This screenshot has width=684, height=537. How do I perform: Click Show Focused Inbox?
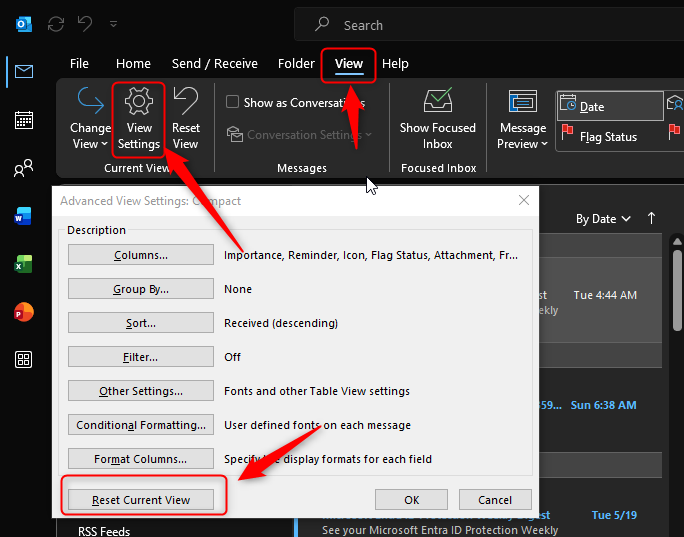point(438,120)
